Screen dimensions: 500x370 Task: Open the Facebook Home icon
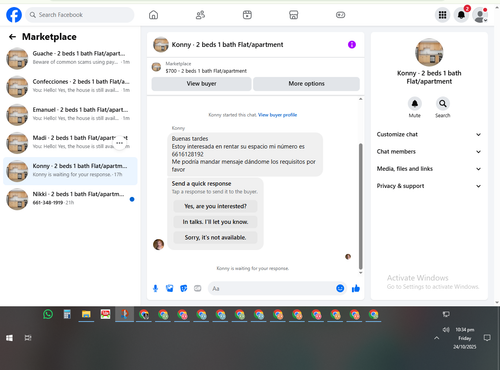153,15
